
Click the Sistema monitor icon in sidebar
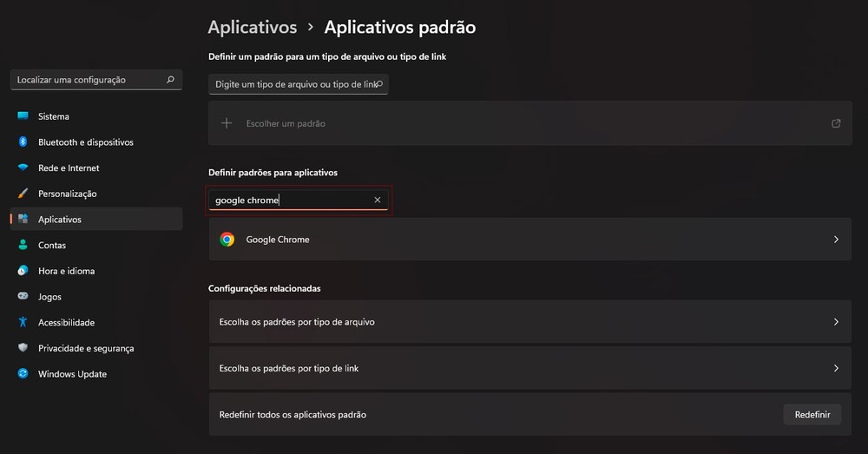[23, 116]
